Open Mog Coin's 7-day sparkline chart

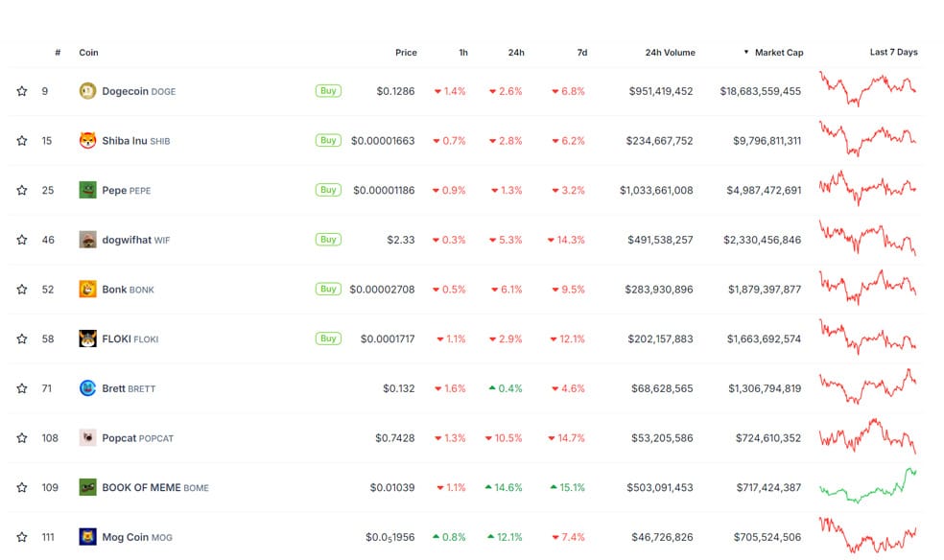[867, 535]
